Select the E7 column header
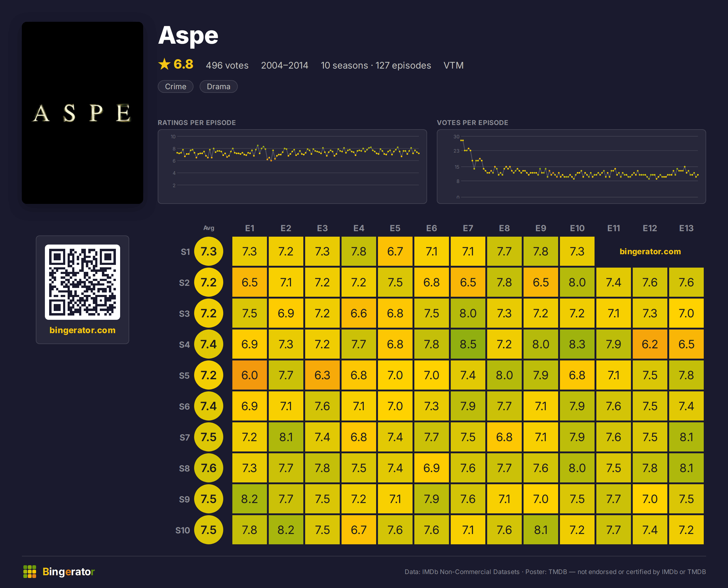 468,228
